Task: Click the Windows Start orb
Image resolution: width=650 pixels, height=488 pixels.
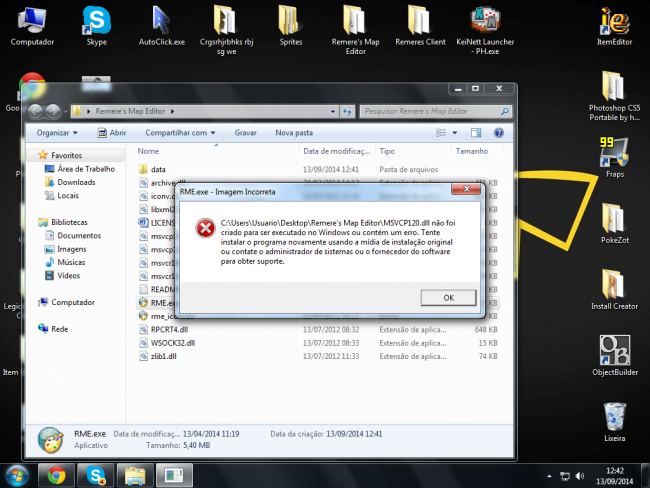Action: tap(17, 476)
